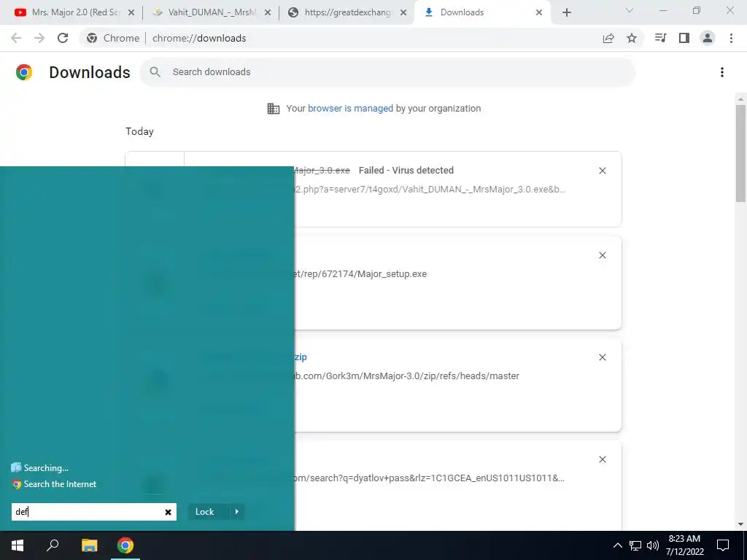Open the browser is managed link
This screenshot has height=560, width=747.
350,109
